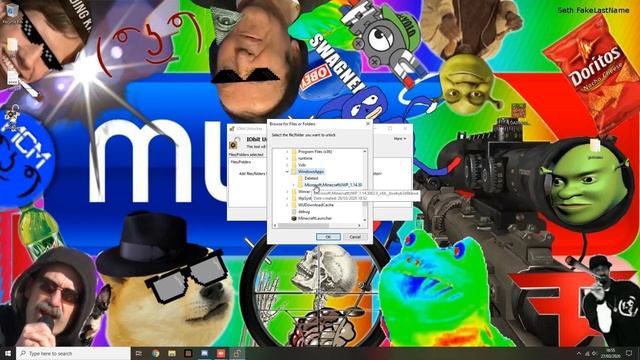This screenshot has width=640, height=360.
Task: Expand the Program Files (x86) node
Action: click(x=287, y=151)
